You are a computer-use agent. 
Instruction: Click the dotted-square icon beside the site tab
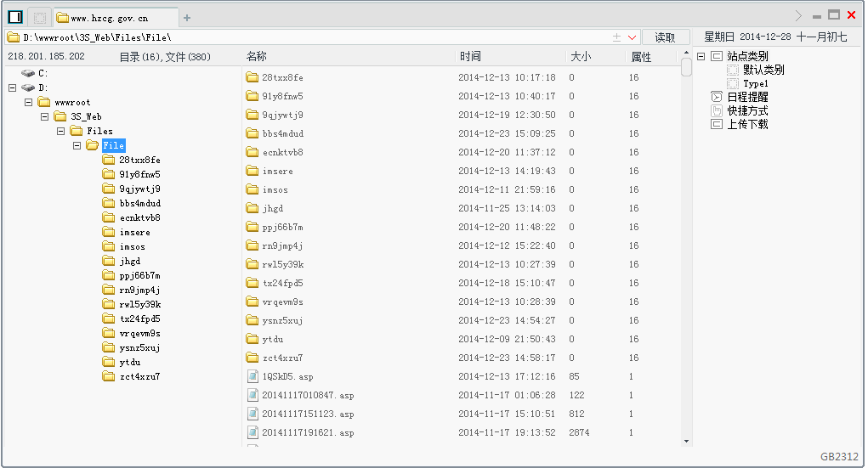coord(40,18)
